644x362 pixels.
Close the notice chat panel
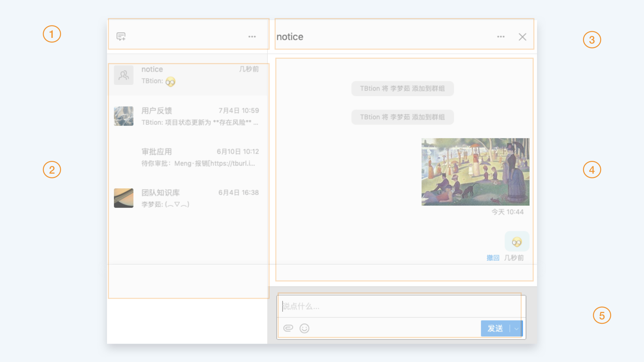(522, 37)
